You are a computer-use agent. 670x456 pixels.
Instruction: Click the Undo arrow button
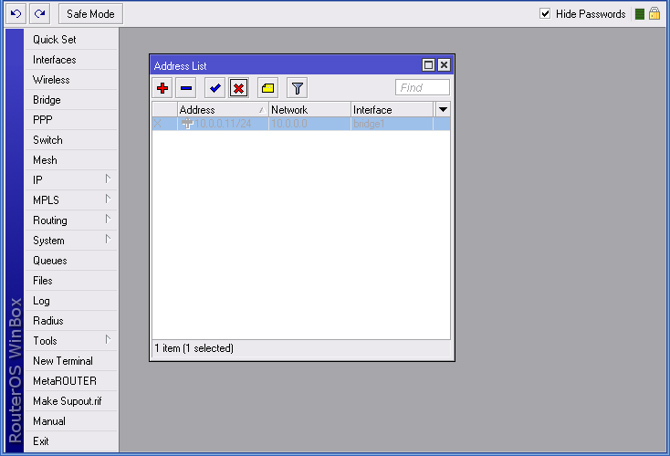(15, 14)
